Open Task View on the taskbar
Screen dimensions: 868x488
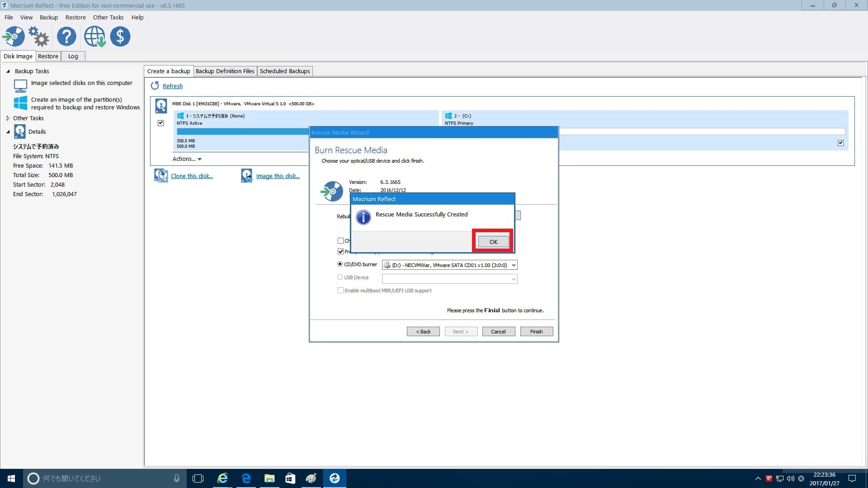pos(198,478)
